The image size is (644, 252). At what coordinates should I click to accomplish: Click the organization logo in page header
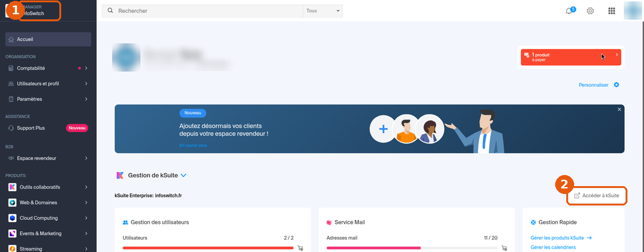[x=126, y=58]
